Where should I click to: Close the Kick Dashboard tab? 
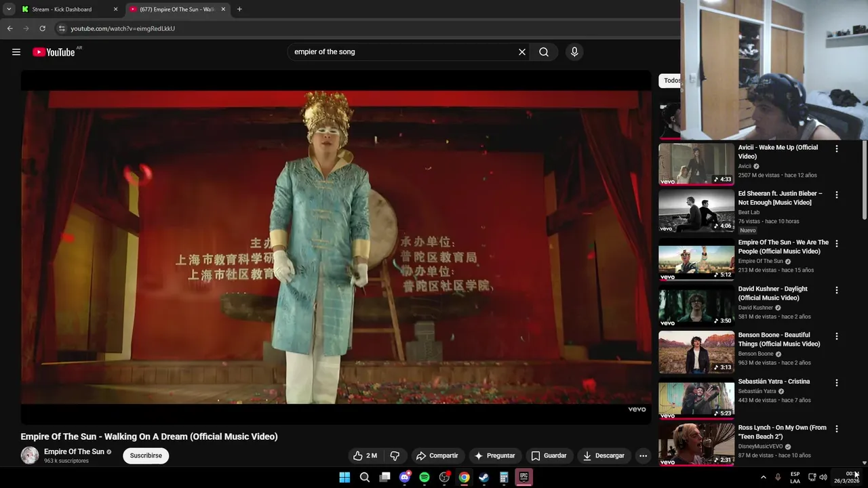(115, 9)
